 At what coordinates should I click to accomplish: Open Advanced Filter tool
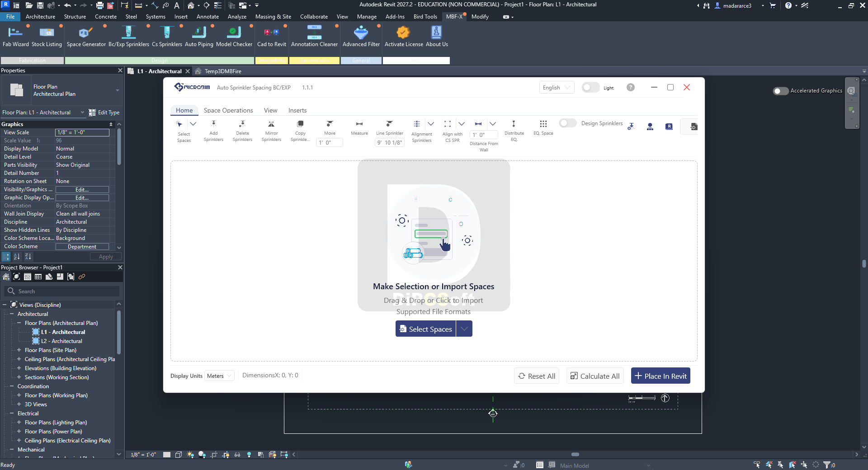click(361, 36)
